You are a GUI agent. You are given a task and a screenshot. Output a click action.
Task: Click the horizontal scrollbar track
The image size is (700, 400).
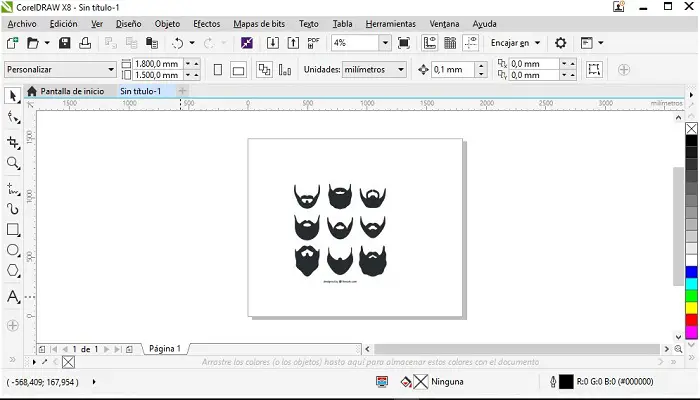(x=517, y=349)
